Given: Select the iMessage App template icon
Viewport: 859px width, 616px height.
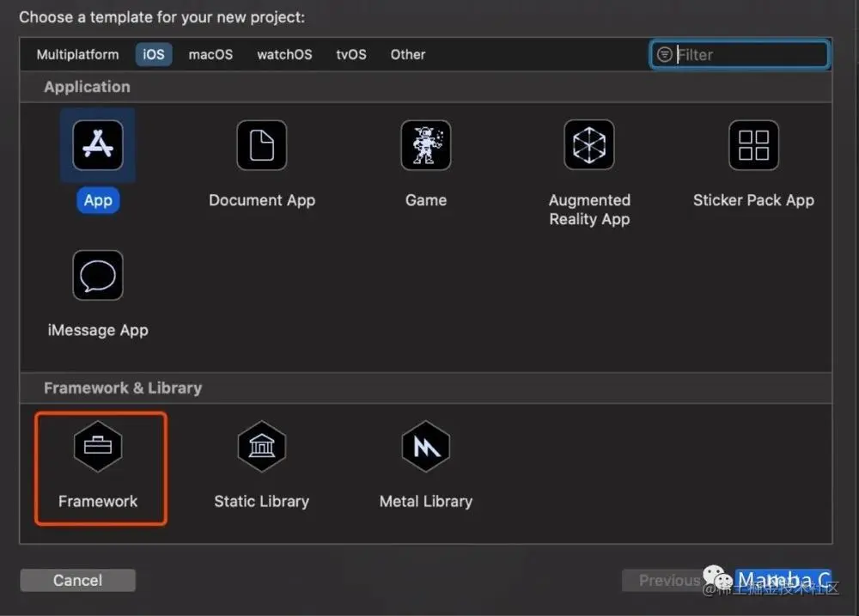Looking at the screenshot, I should pos(98,275).
